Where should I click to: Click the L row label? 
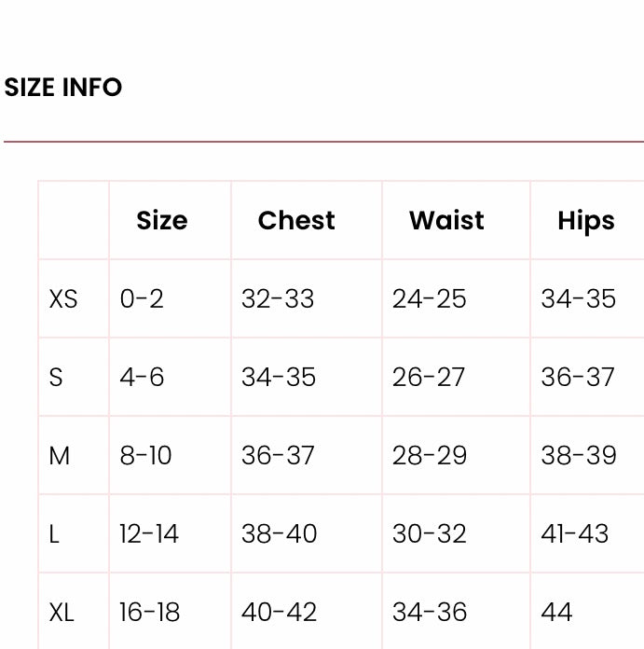54,534
